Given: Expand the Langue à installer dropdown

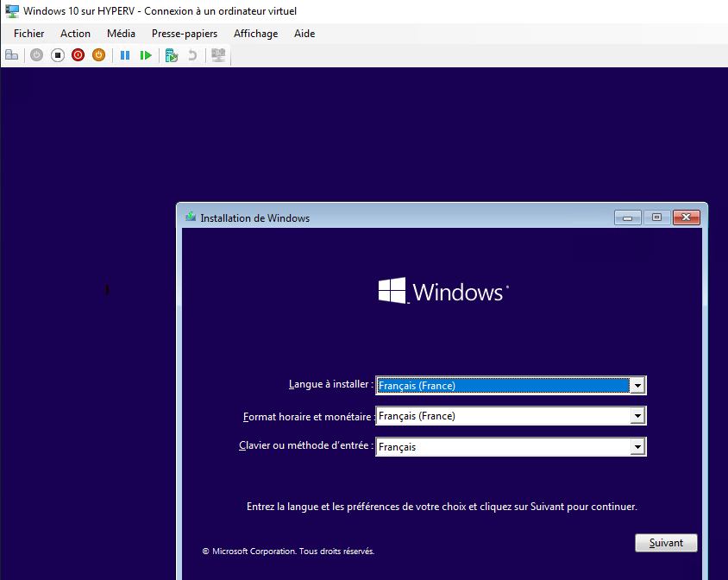Looking at the screenshot, I should click(637, 386).
